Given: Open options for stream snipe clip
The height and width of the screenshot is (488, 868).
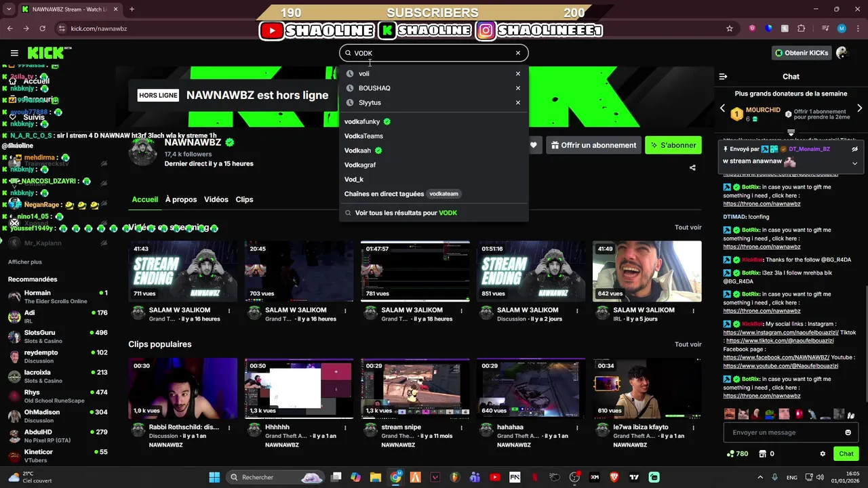Looking at the screenshot, I should (461, 428).
